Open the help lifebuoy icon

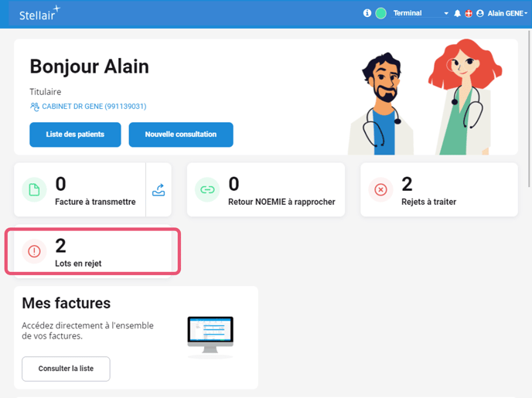469,13
